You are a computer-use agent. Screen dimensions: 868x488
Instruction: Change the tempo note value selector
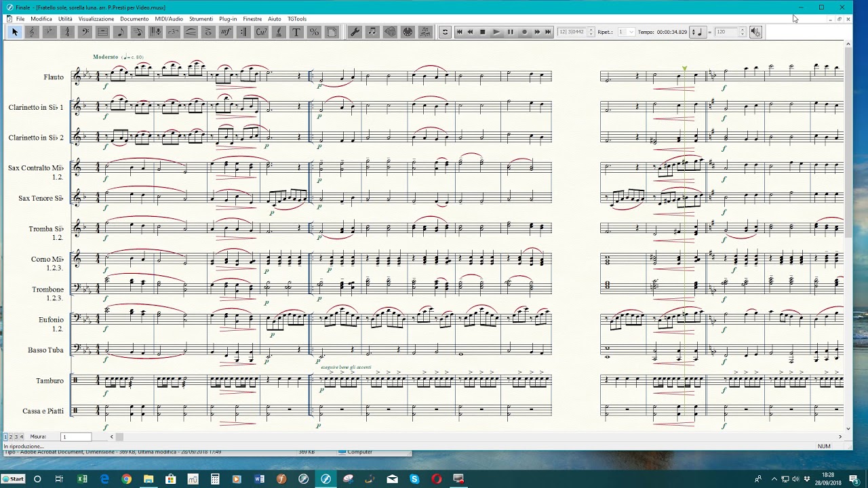[x=698, y=32]
